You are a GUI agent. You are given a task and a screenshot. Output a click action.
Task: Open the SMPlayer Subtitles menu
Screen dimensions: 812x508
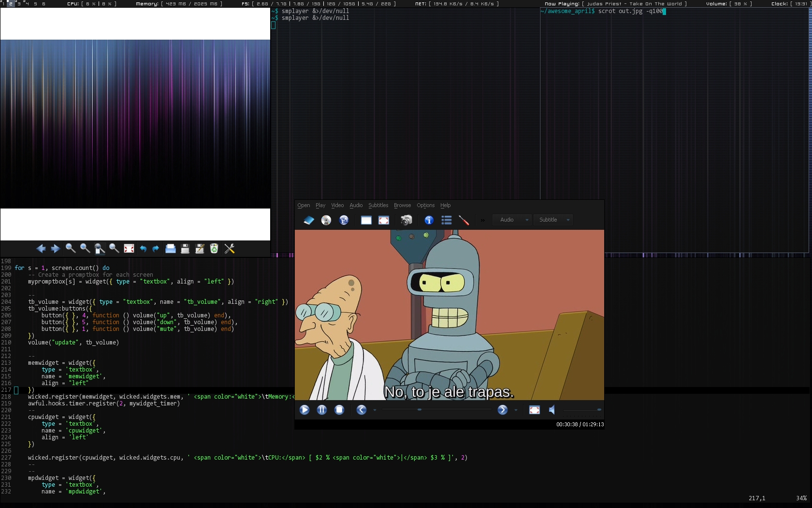(x=378, y=205)
